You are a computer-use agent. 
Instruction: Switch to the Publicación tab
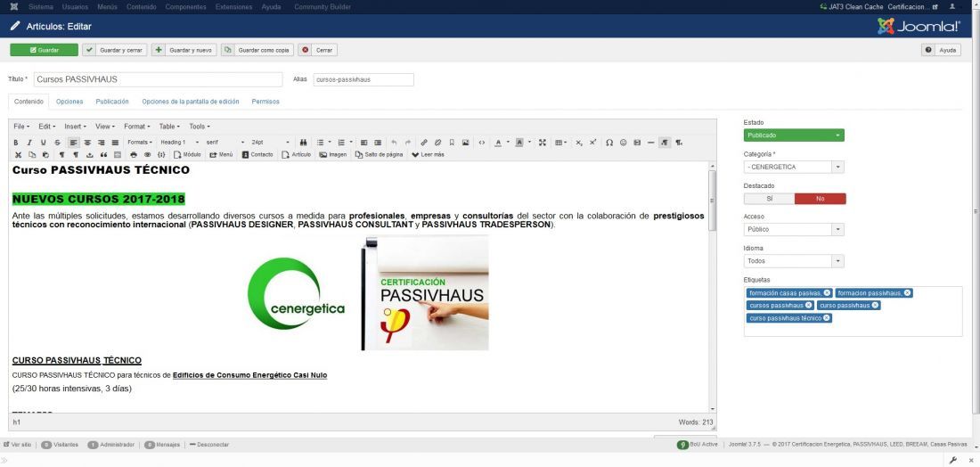point(112,102)
